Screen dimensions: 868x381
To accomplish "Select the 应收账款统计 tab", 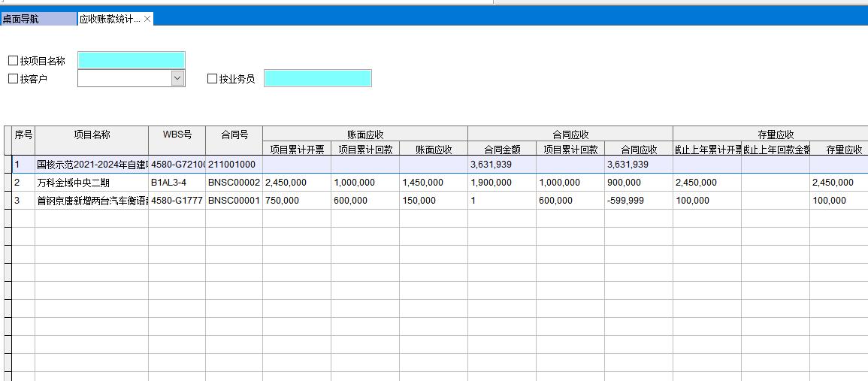I will [110, 19].
